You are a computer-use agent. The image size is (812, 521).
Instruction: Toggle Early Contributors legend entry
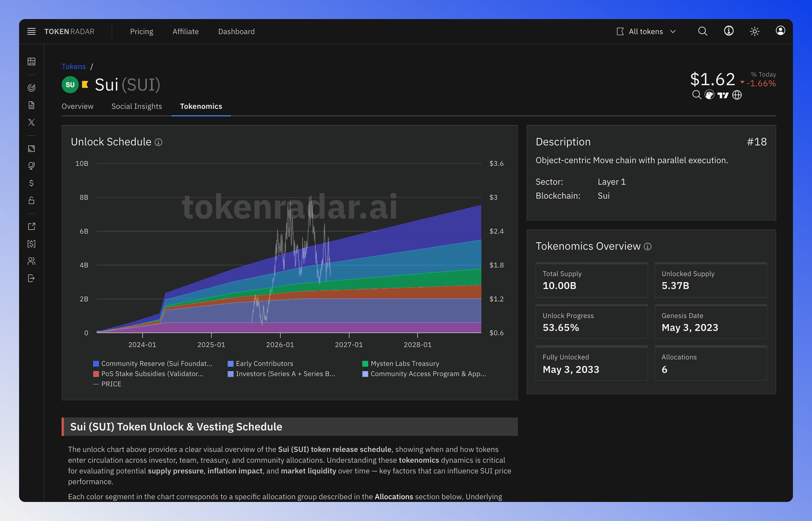pyautogui.click(x=260, y=363)
